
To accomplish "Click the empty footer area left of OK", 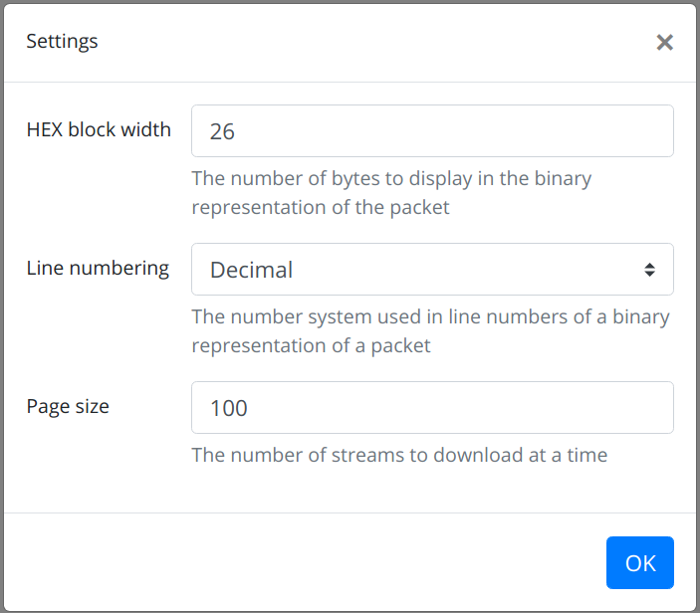I will click(x=299, y=562).
